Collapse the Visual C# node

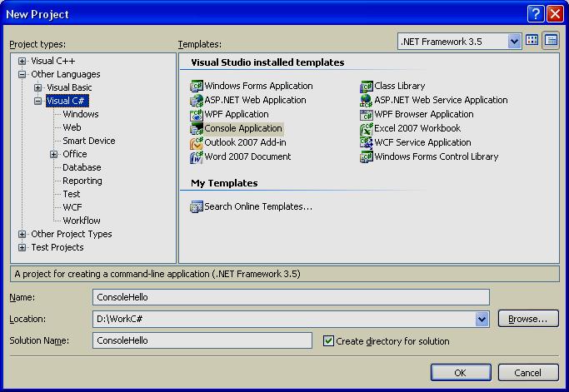point(37,102)
